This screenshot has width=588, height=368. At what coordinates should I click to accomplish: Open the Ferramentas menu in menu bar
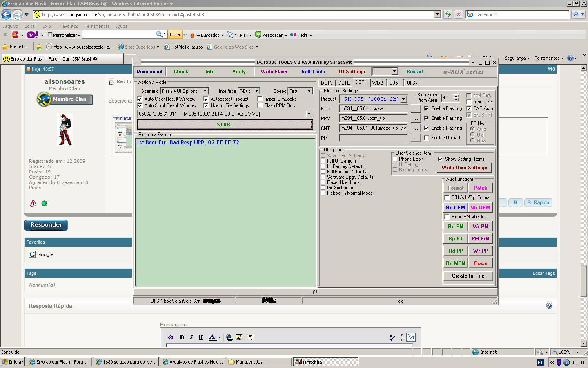(x=97, y=26)
